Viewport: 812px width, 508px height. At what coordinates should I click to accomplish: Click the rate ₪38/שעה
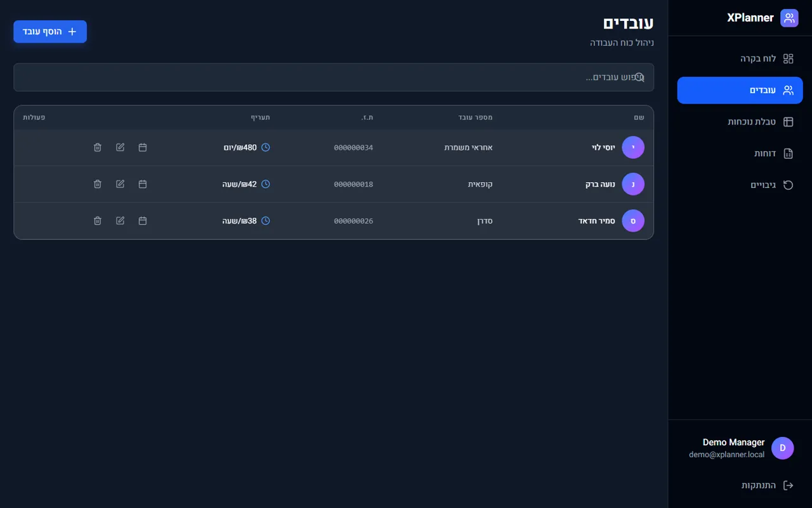point(240,221)
